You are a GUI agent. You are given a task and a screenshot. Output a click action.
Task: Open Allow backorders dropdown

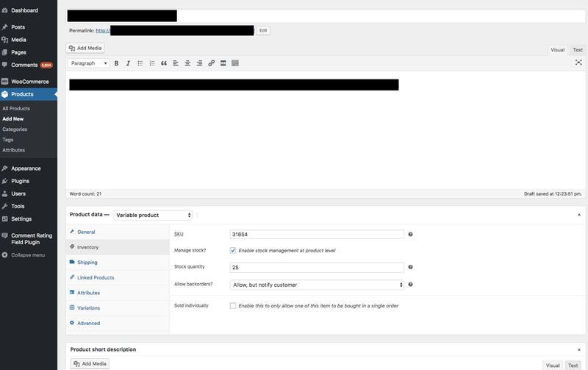point(317,285)
